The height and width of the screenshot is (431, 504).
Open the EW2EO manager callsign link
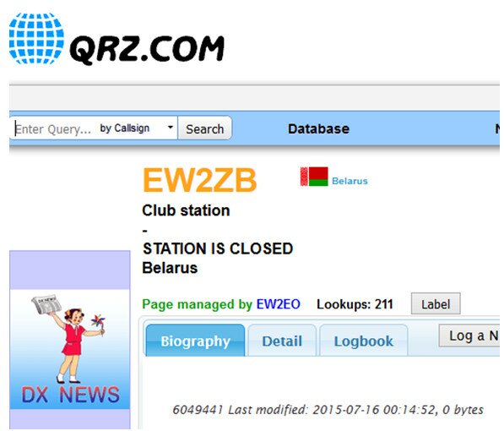coord(279,304)
